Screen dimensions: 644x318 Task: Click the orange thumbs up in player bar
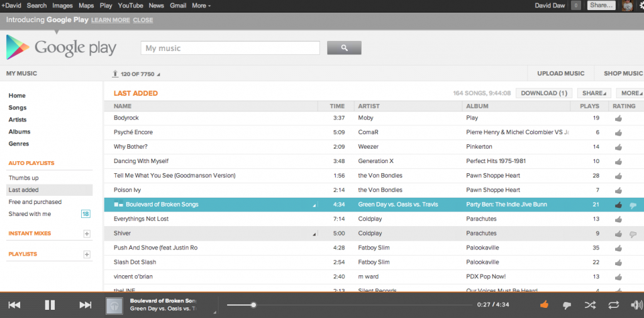point(544,305)
